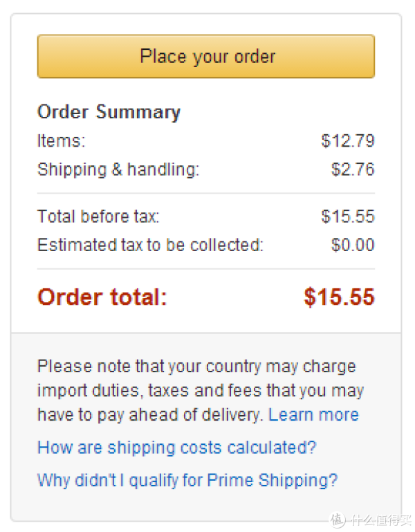The image size is (415, 532).
Task: Select the $0.00 estimated tax amount
Action: (x=353, y=245)
